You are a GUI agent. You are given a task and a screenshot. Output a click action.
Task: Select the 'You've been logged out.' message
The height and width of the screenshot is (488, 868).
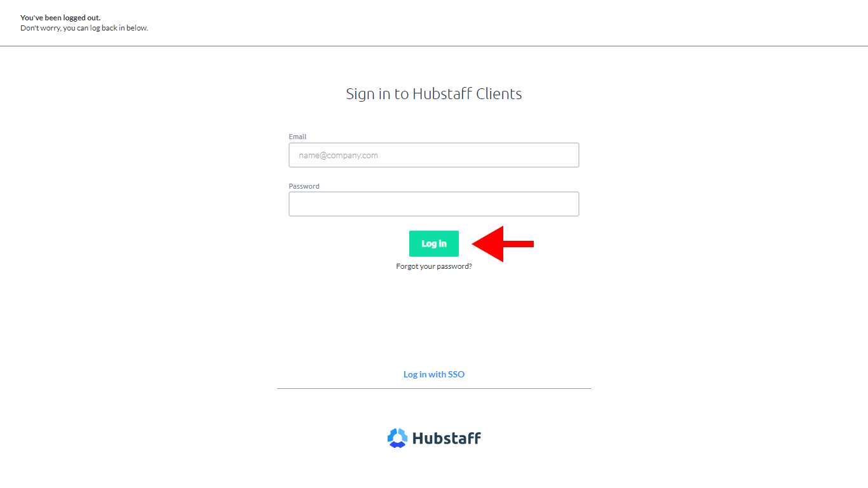click(x=60, y=18)
